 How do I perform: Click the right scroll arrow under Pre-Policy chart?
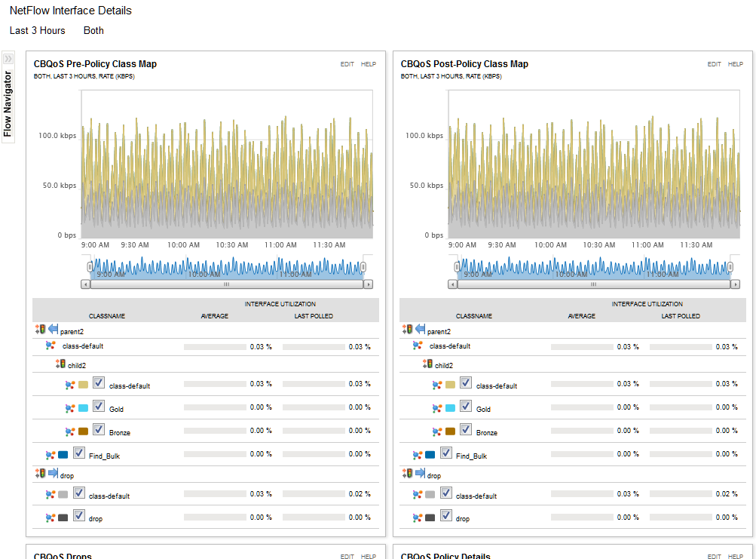(x=369, y=284)
